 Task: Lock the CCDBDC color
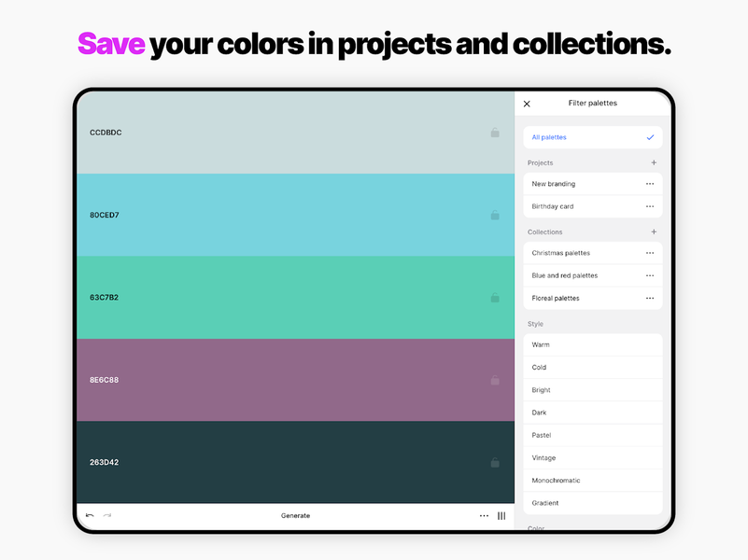pos(495,133)
